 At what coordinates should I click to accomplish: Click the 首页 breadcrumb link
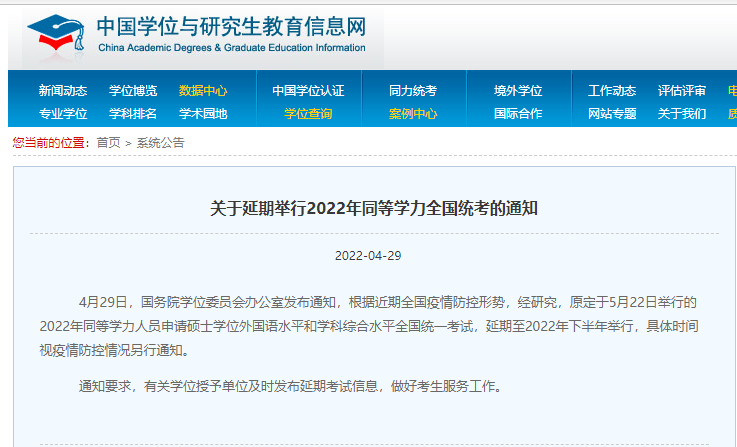click(x=108, y=143)
